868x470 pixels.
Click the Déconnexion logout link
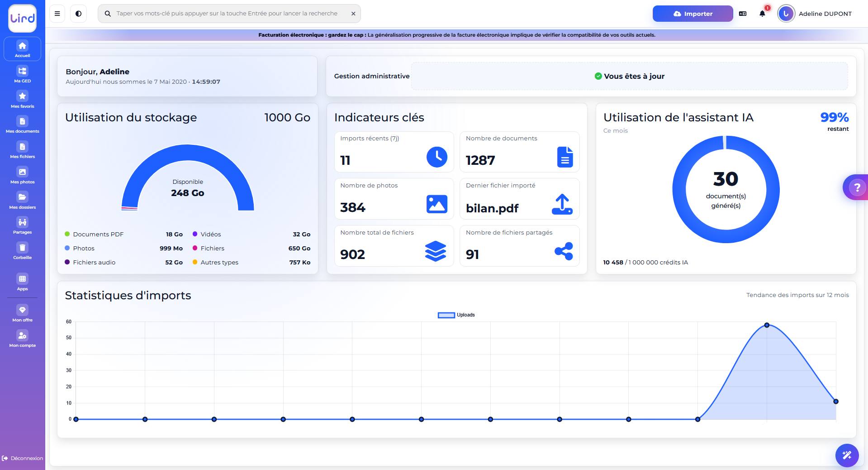click(x=23, y=458)
